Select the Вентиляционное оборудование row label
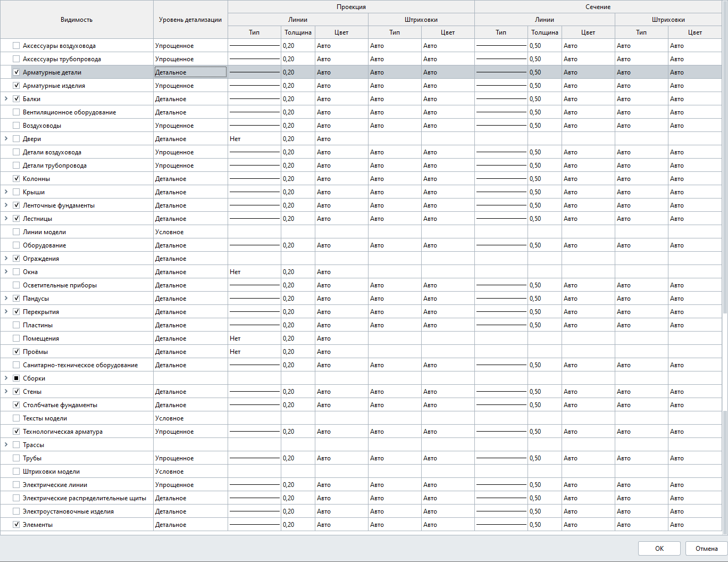This screenshot has height=562, width=728. (x=69, y=112)
